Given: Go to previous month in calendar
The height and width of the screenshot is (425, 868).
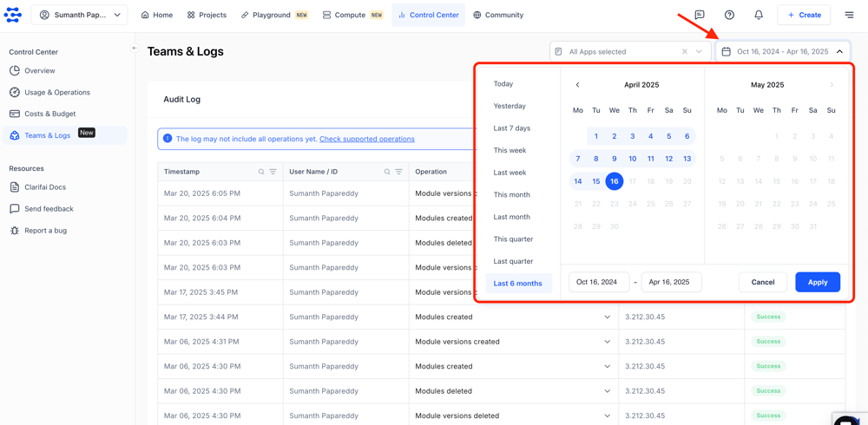Looking at the screenshot, I should coord(578,85).
